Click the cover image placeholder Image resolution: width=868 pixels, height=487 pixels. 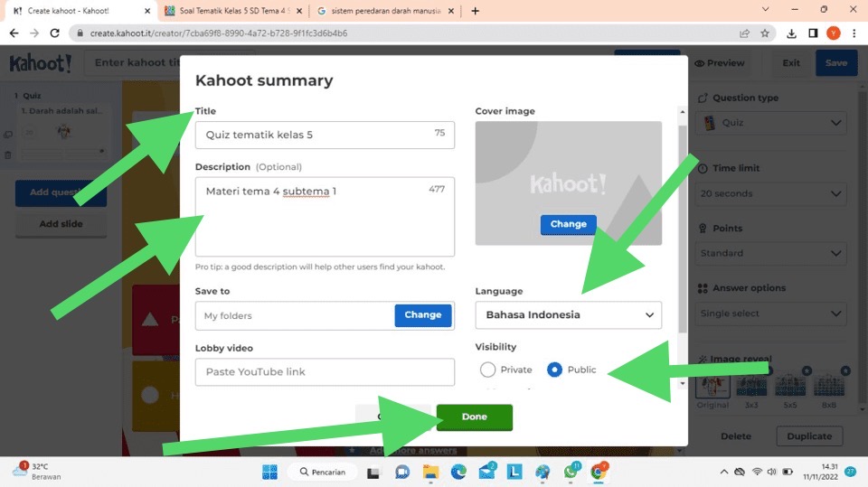(568, 183)
